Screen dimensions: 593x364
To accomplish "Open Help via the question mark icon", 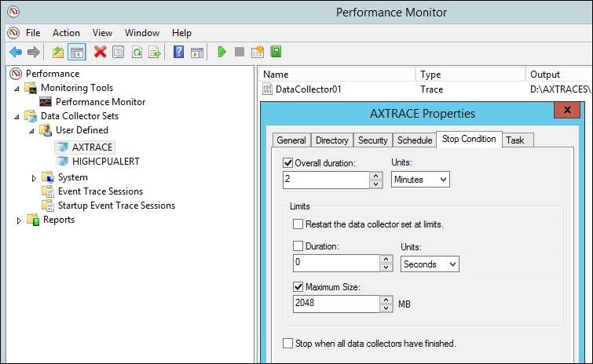I will 178,52.
